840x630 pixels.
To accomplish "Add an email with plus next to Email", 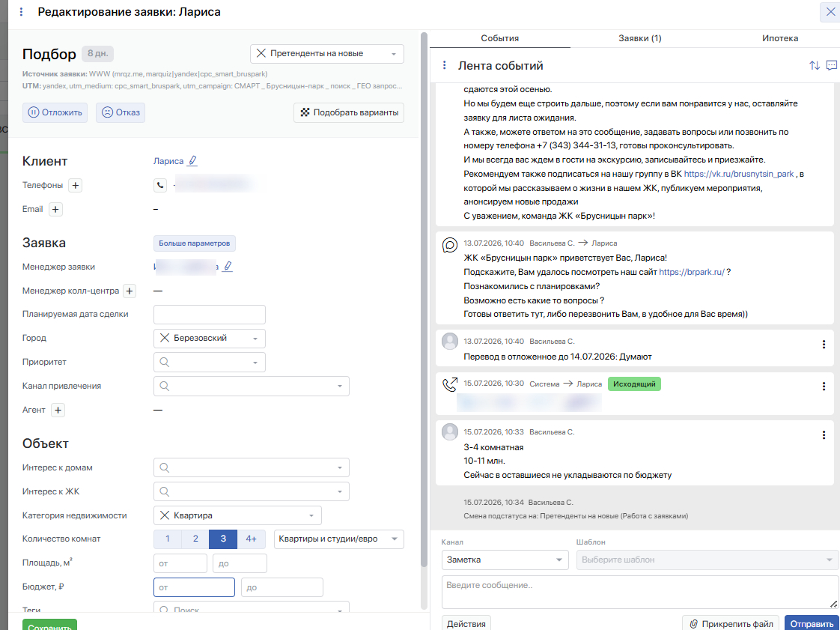I will click(55, 209).
